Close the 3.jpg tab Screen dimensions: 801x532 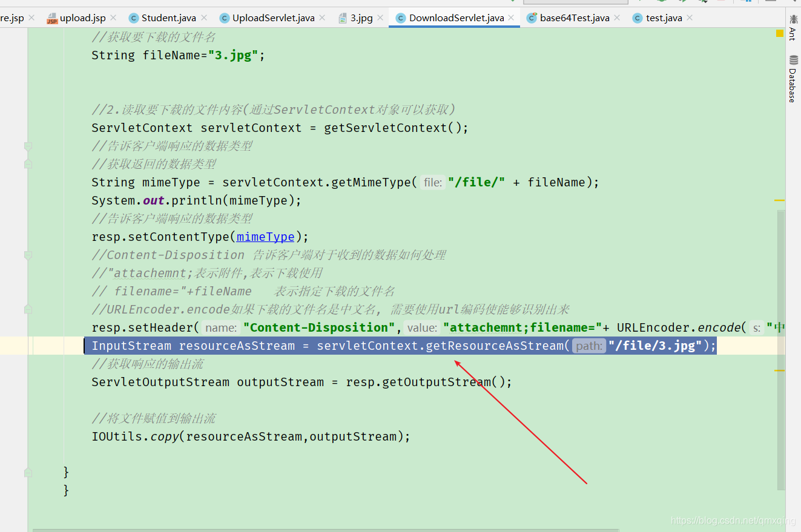pyautogui.click(x=381, y=18)
